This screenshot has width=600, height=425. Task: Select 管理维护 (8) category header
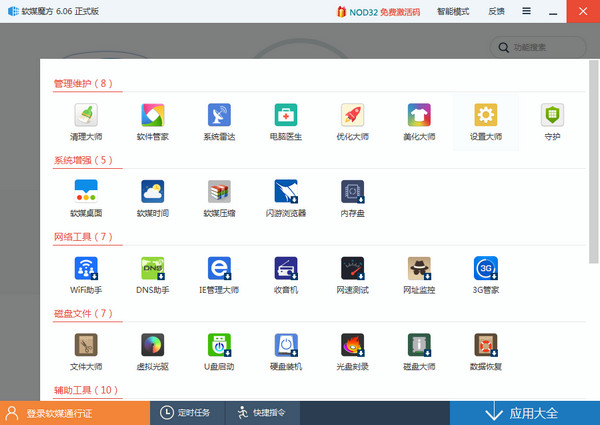pos(83,83)
